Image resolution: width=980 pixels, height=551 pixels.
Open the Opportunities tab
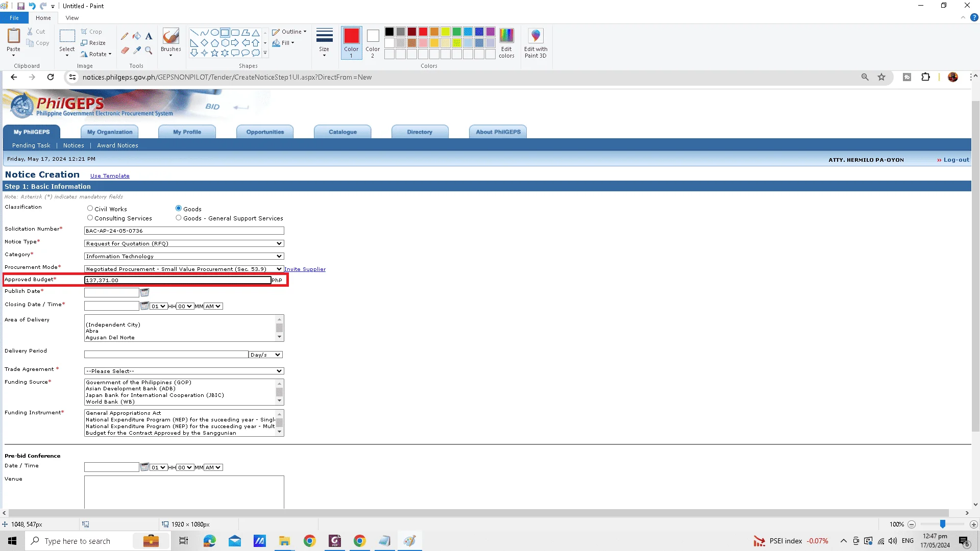tap(265, 132)
